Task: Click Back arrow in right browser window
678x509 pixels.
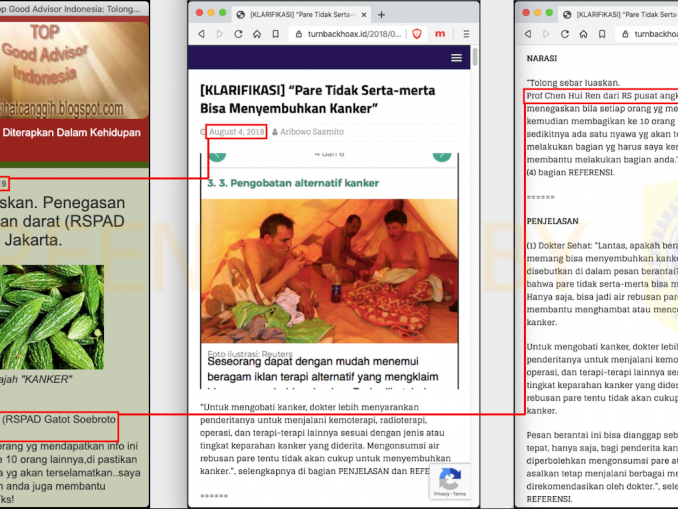Action: pos(528,34)
